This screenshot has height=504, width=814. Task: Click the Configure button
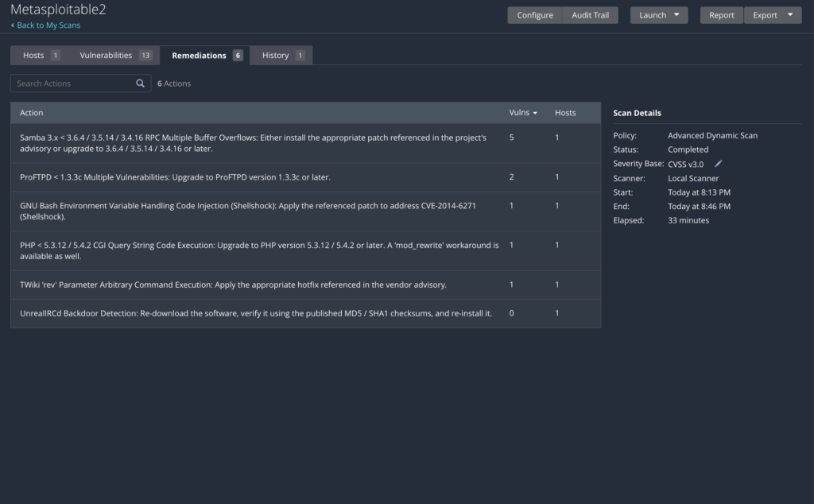(535, 15)
